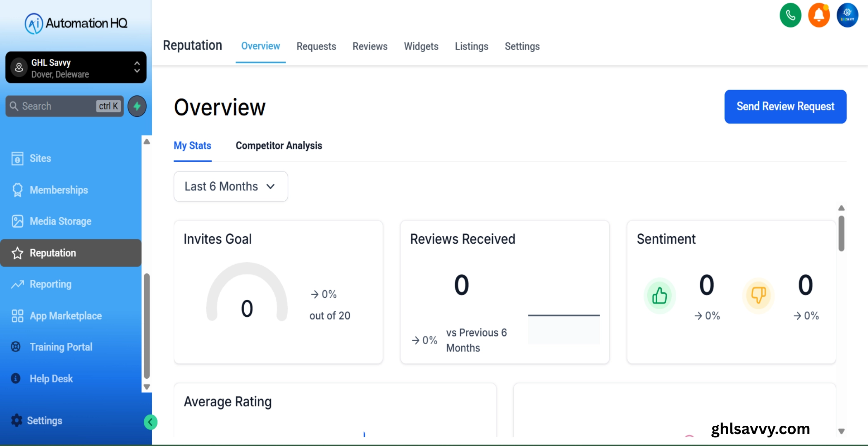
Task: Collapse the sidebar with green chevron
Action: click(x=150, y=422)
